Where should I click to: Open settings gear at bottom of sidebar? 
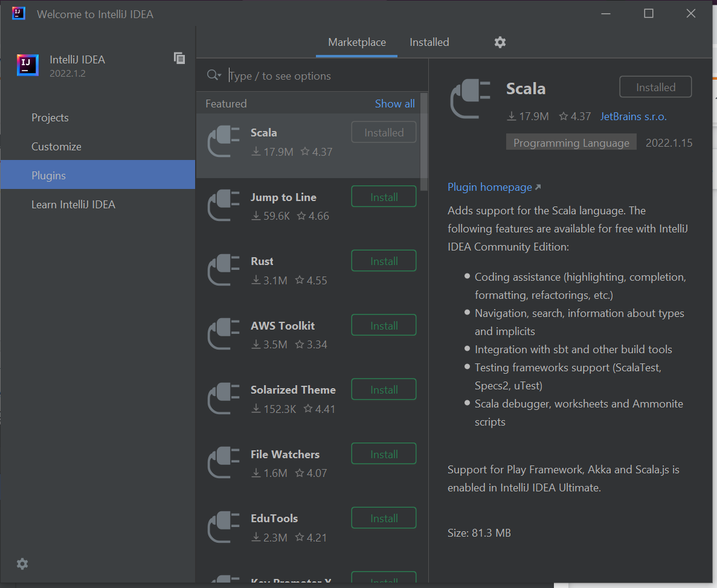(x=22, y=564)
